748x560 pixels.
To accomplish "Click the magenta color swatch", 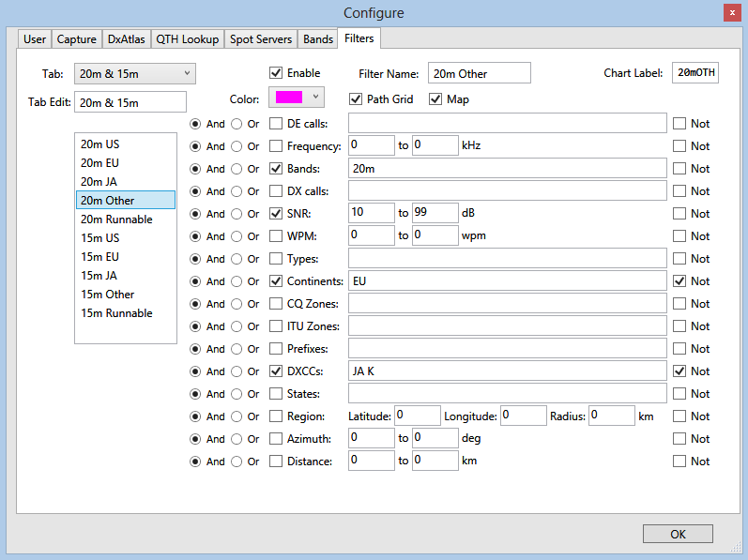I will (x=289, y=98).
